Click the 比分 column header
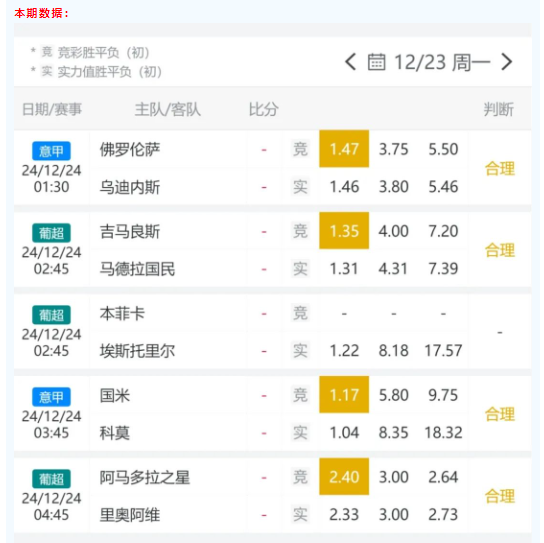This screenshot has width=544, height=543. [x=264, y=110]
